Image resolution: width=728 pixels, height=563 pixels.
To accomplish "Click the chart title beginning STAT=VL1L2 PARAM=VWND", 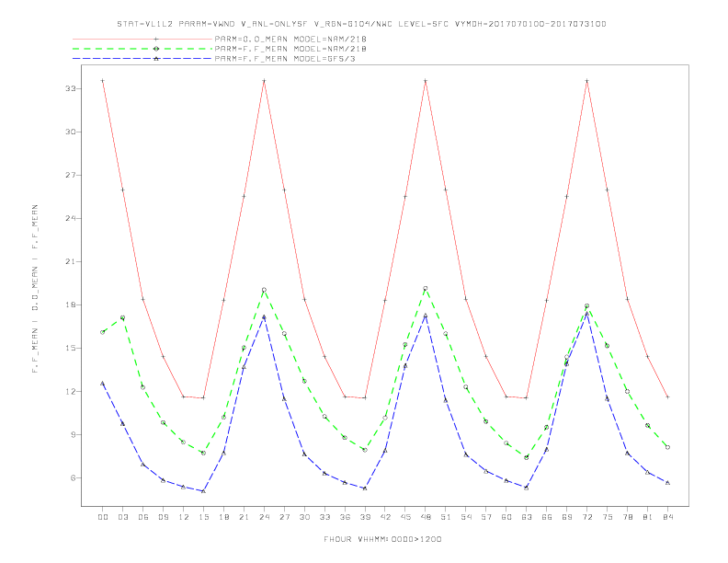I will (x=361, y=24).
